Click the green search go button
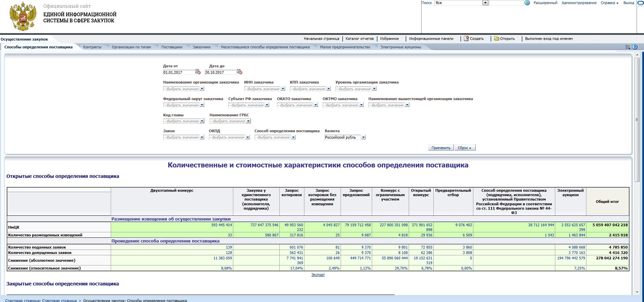This screenshot has width=644, height=302. tap(527, 3)
